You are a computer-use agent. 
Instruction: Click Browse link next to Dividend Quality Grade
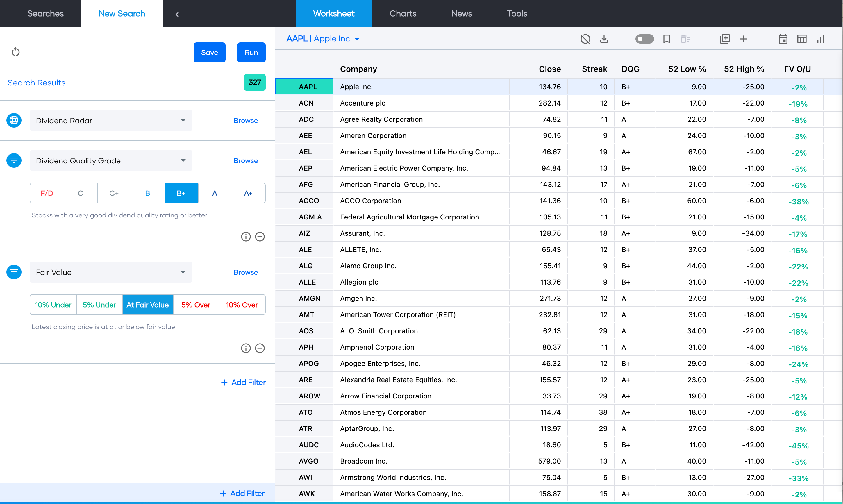(246, 161)
